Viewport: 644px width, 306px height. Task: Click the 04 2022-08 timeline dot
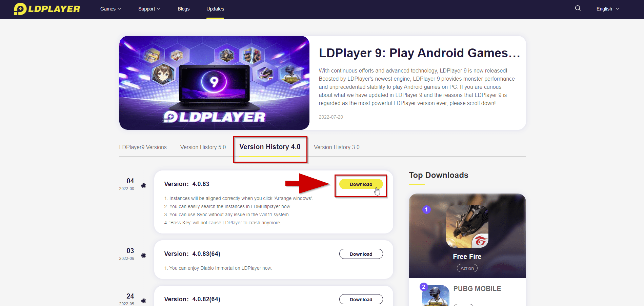pos(144,186)
